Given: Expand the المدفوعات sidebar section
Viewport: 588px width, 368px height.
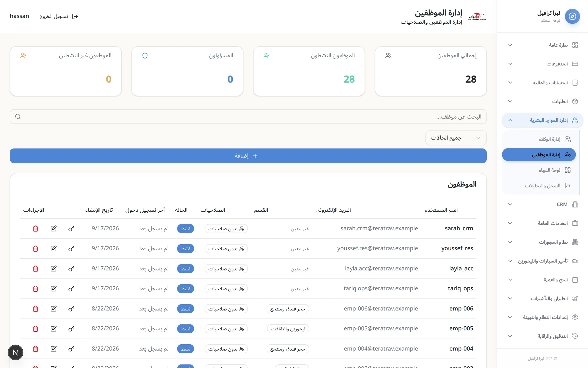Looking at the screenshot, I should (542, 64).
